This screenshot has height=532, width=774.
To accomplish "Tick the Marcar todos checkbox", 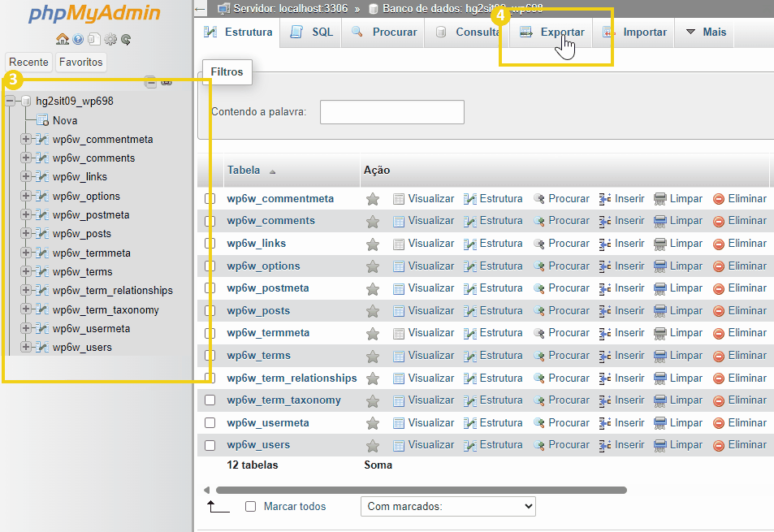I will coord(251,506).
